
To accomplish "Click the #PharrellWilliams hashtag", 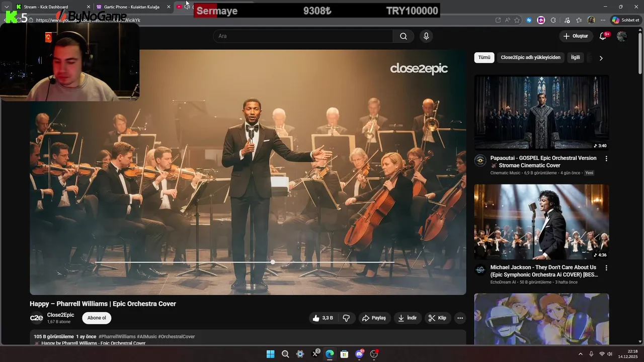I will point(117,336).
